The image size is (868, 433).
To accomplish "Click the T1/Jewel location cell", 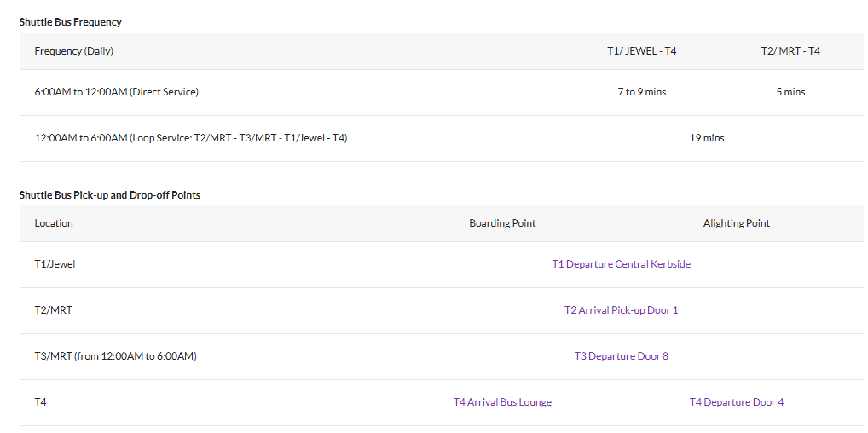I will 55,264.
